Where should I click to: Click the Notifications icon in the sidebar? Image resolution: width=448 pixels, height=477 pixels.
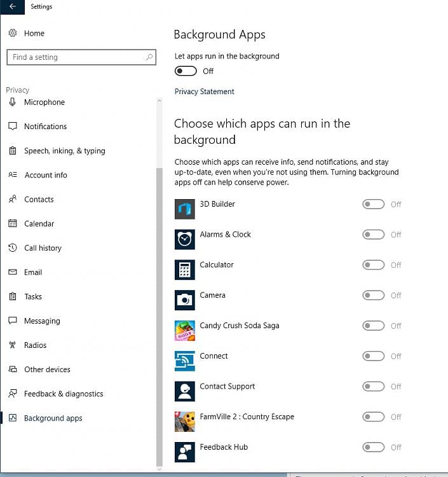(13, 127)
